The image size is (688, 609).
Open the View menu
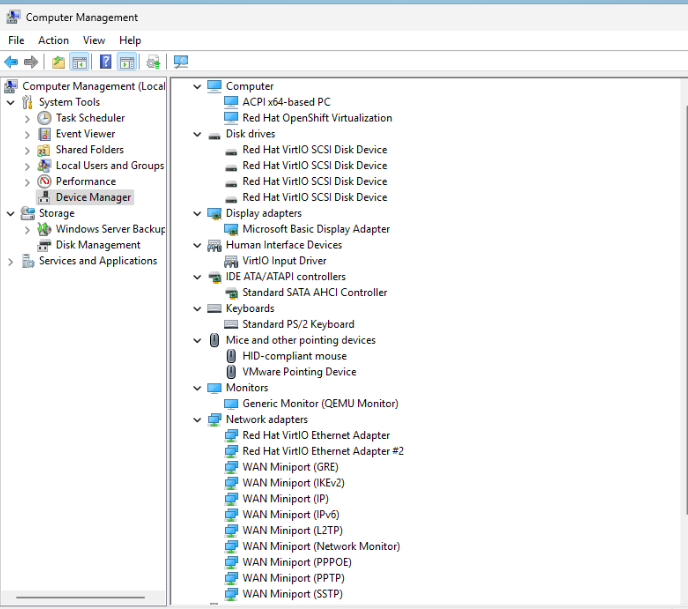(x=94, y=40)
